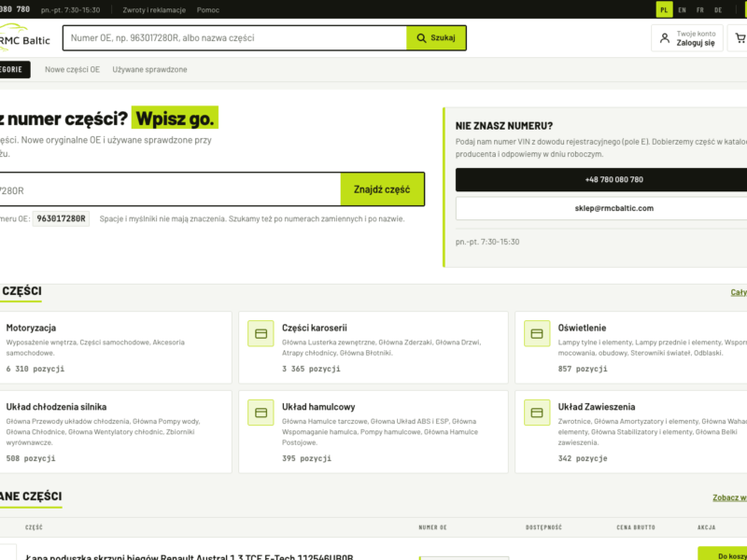Click the DOSTĘPNOŚĆ column header
Screen dimensions: 747x560
point(543,527)
